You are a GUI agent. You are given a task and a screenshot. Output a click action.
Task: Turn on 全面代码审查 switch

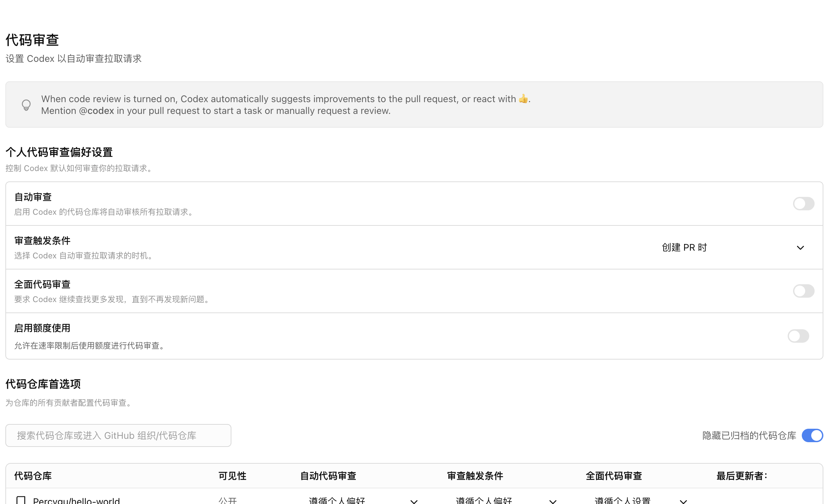(803, 291)
